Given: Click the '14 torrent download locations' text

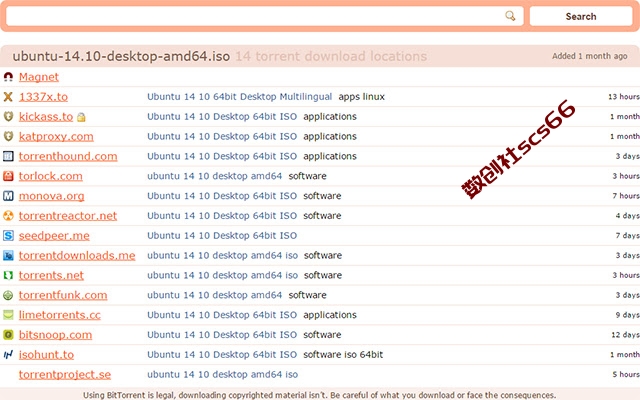Looking at the screenshot, I should pos(331,56).
